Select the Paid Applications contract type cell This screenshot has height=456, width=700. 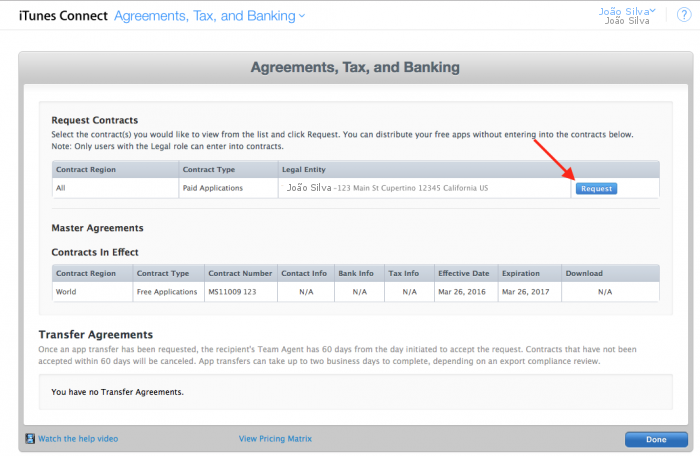tap(214, 188)
